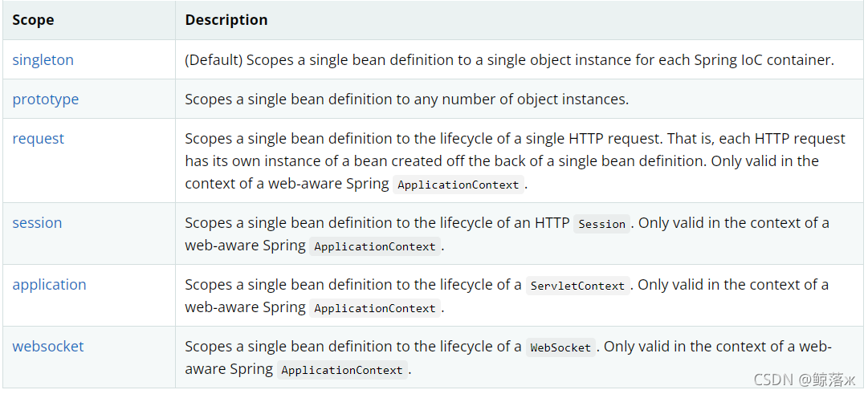Click ApplicationContext code in request row

458,185
